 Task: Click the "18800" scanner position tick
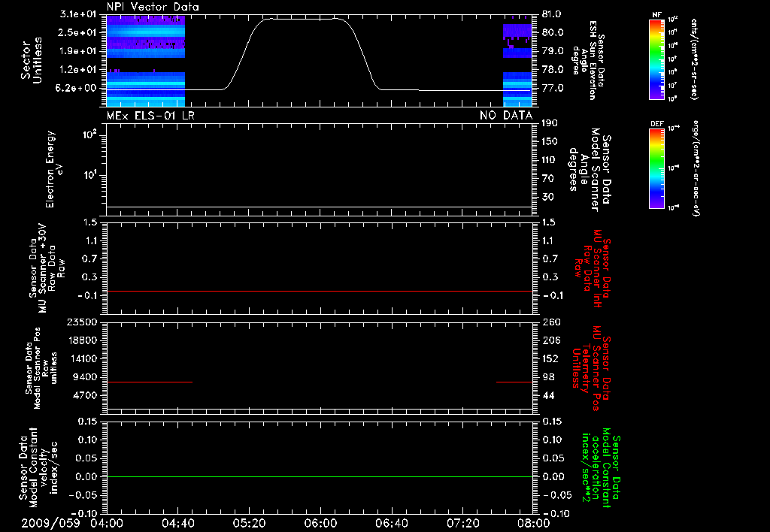click(82, 340)
